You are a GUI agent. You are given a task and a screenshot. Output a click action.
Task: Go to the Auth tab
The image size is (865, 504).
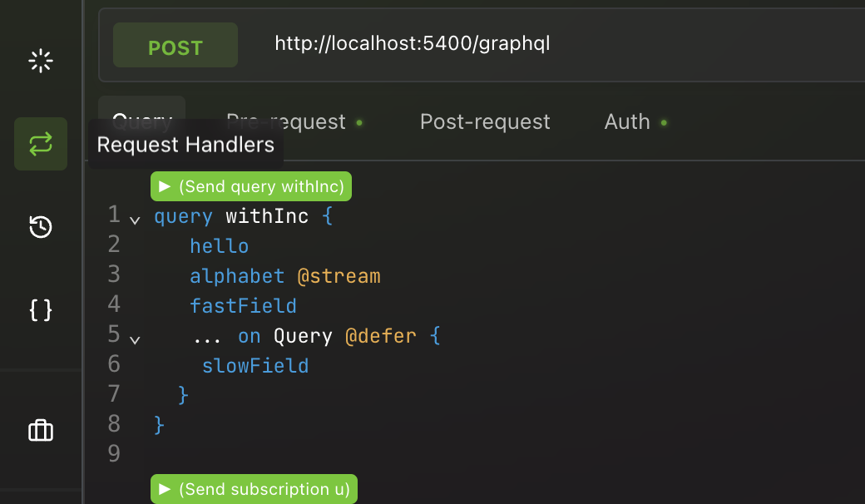[627, 122]
